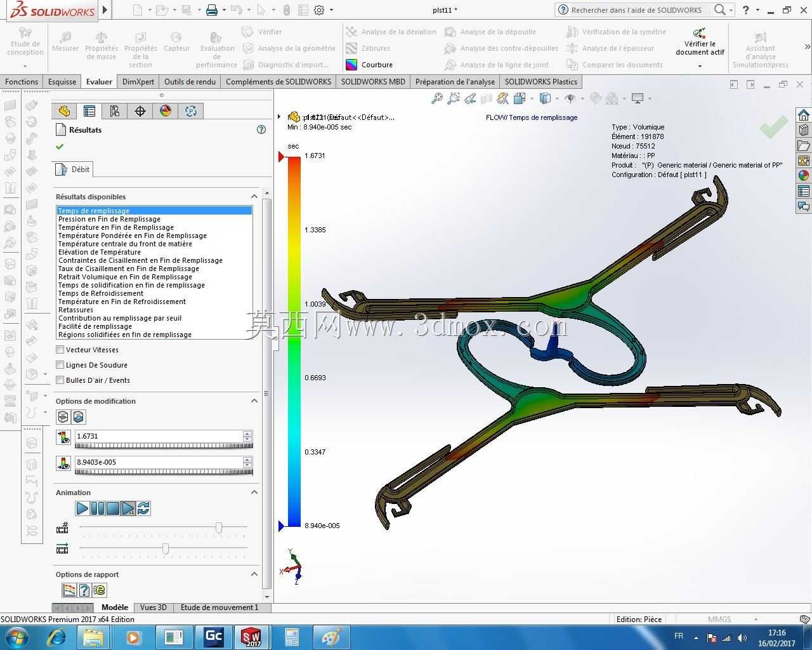Open the Windows Start menu

(x=16, y=637)
